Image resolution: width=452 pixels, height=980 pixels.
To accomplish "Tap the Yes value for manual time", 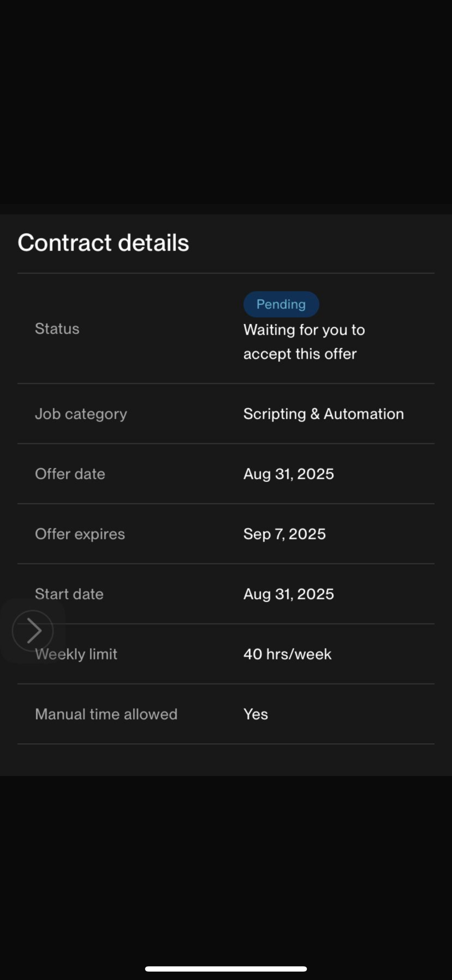I will click(x=256, y=714).
